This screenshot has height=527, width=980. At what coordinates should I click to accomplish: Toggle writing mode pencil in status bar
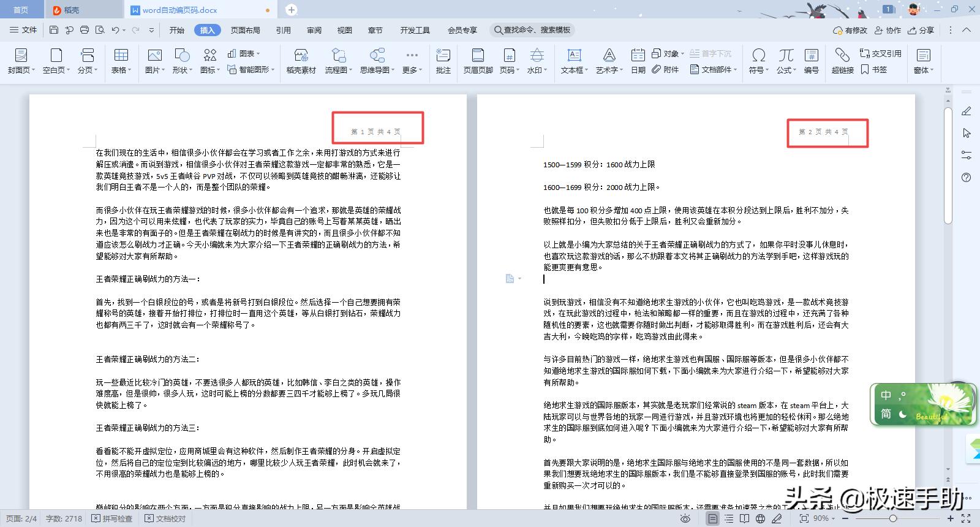click(777, 519)
